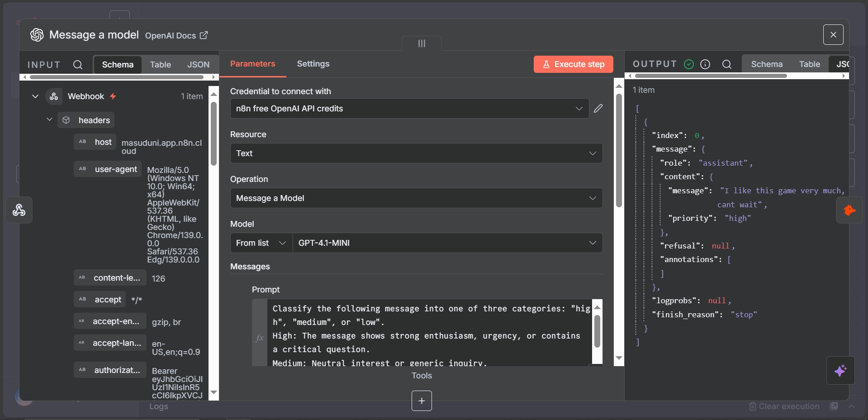Click the "finish_reason" output line

[704, 315]
